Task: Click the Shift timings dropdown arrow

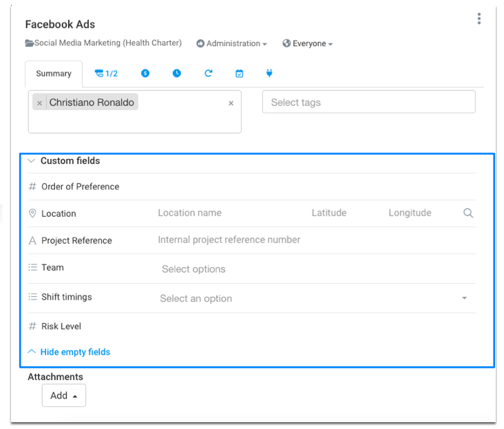Action: click(x=465, y=298)
